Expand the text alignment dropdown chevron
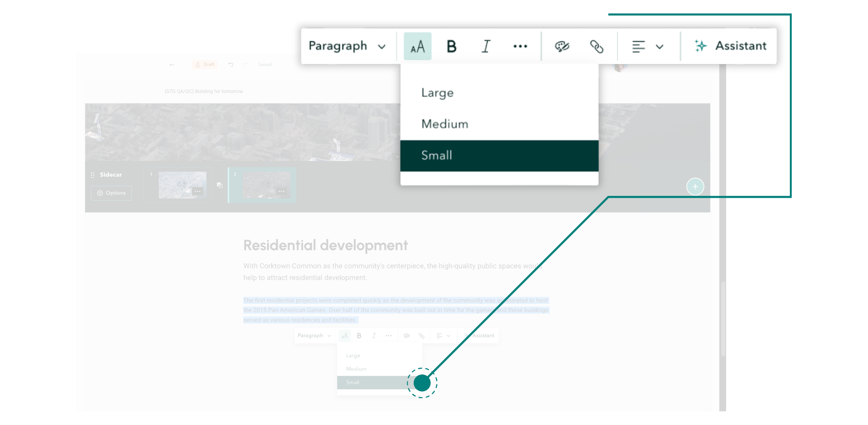The height and width of the screenshot is (425, 868). coord(660,46)
